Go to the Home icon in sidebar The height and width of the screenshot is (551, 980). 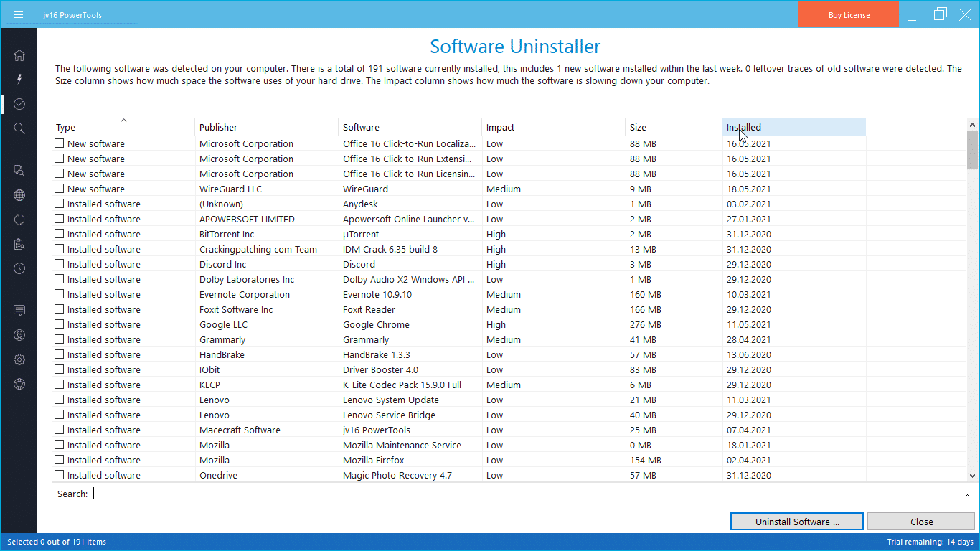point(19,55)
